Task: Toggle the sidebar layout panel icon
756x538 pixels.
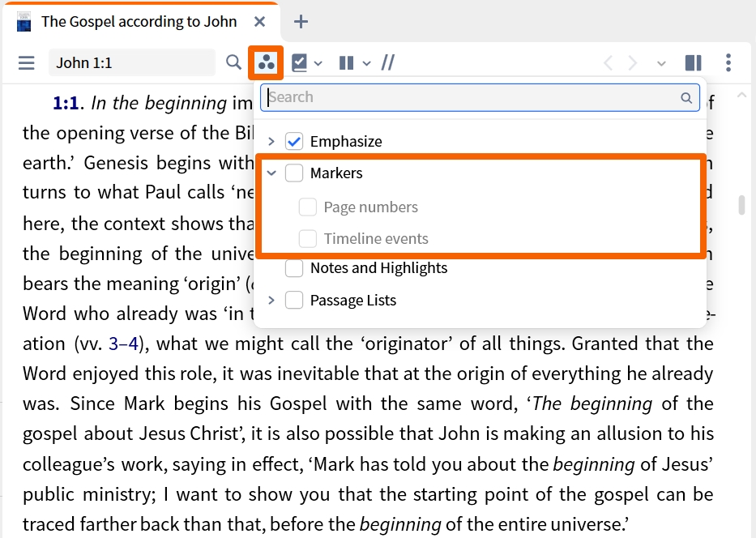Action: 694,62
